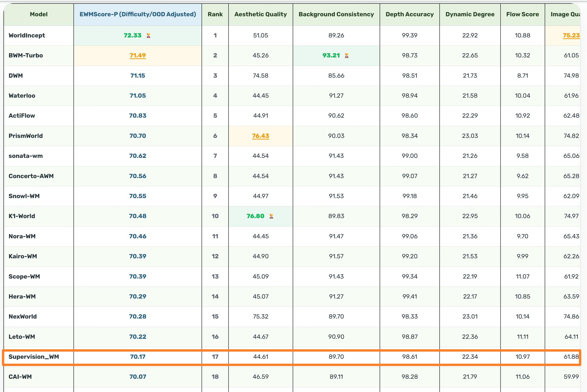The width and height of the screenshot is (587, 392).
Task: Open the underlined 76.43 aesthetic score
Action: pos(261,136)
